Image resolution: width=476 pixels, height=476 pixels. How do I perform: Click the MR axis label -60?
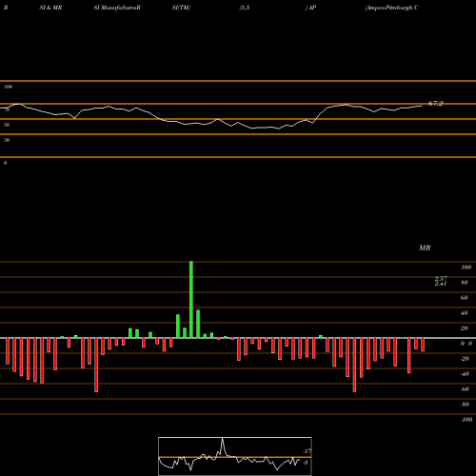(465, 389)
